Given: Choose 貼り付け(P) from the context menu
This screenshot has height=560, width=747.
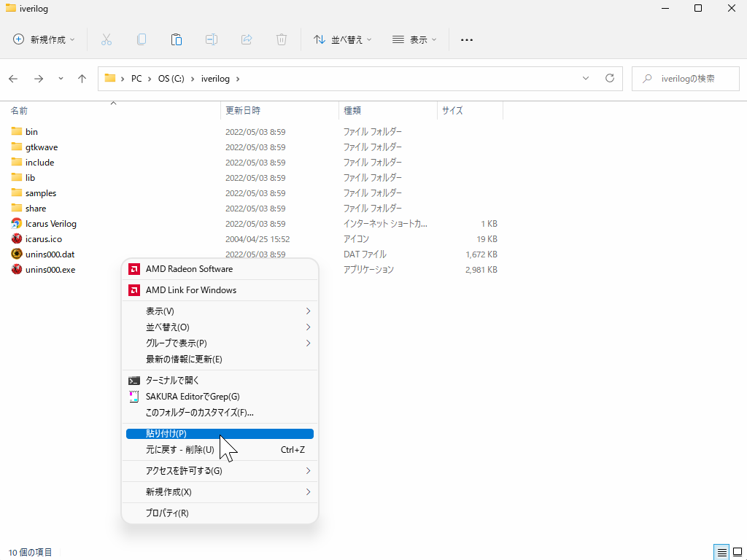Looking at the screenshot, I should pos(220,433).
